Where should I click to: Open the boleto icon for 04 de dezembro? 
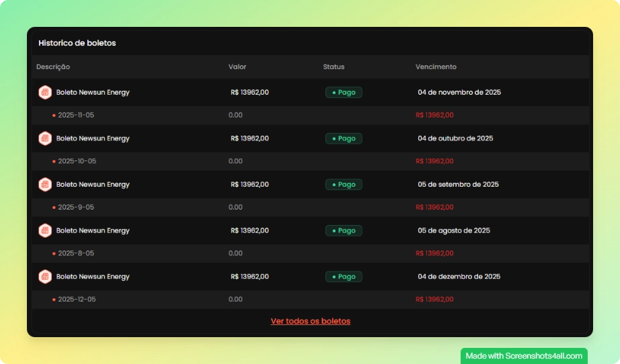45,277
